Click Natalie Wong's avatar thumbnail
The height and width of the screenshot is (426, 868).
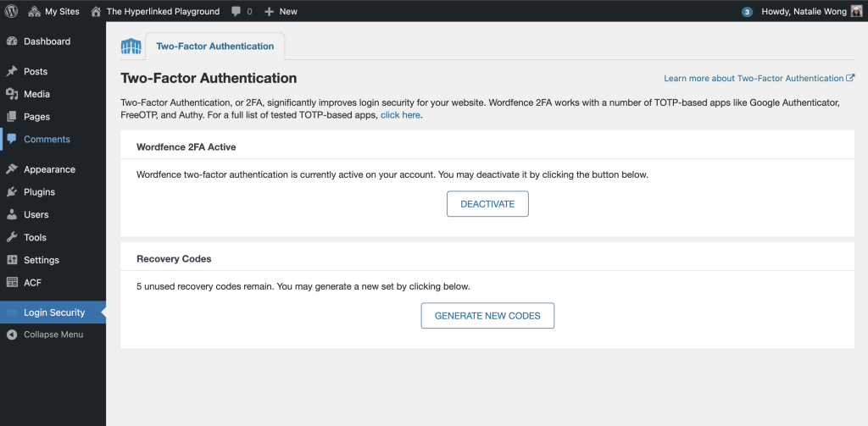856,11
